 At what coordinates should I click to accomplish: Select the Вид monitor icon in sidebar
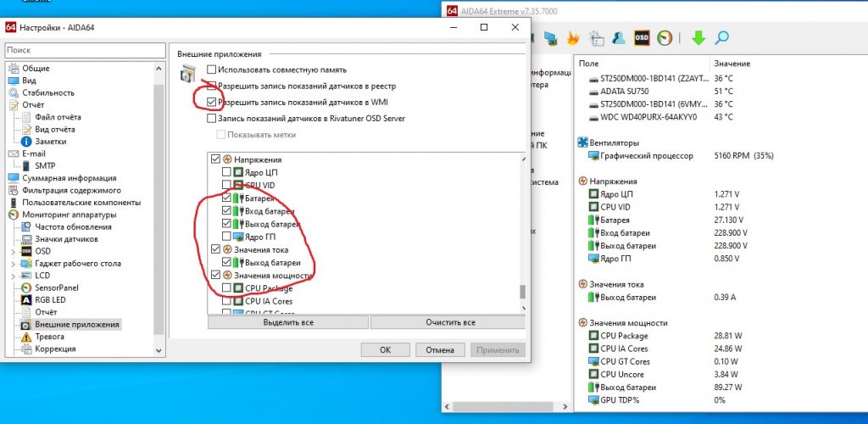(14, 81)
